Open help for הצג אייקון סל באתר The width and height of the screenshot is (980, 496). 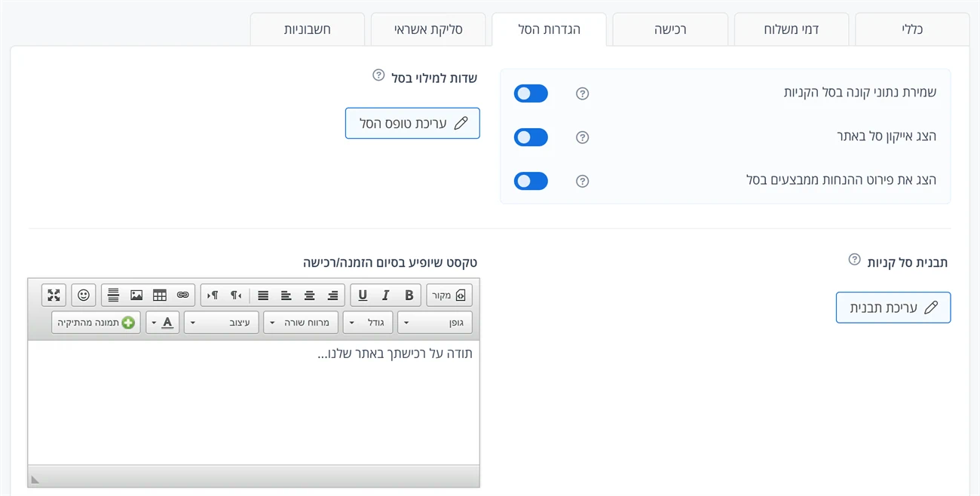[x=582, y=137]
